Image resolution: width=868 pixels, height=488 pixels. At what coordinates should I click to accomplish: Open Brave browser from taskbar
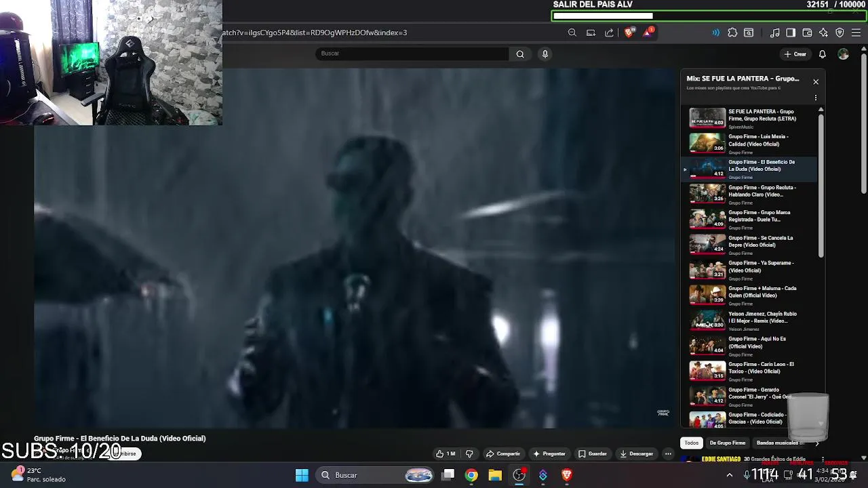click(567, 475)
